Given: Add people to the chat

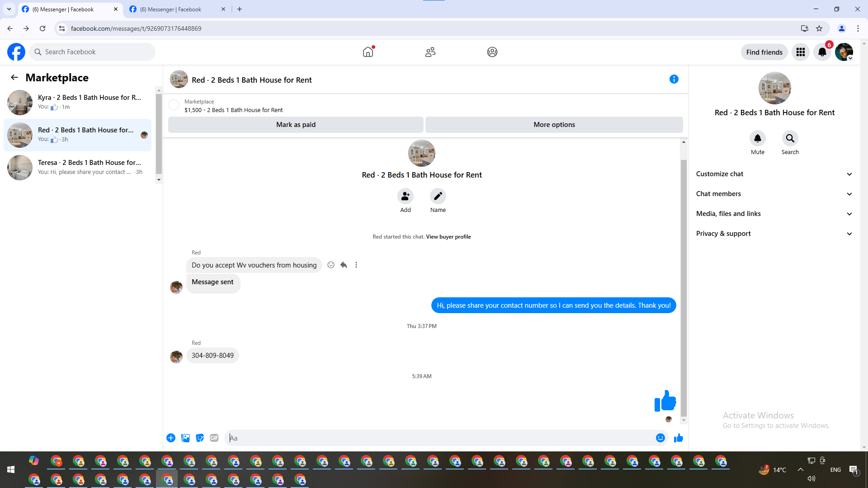Looking at the screenshot, I should coord(406,196).
